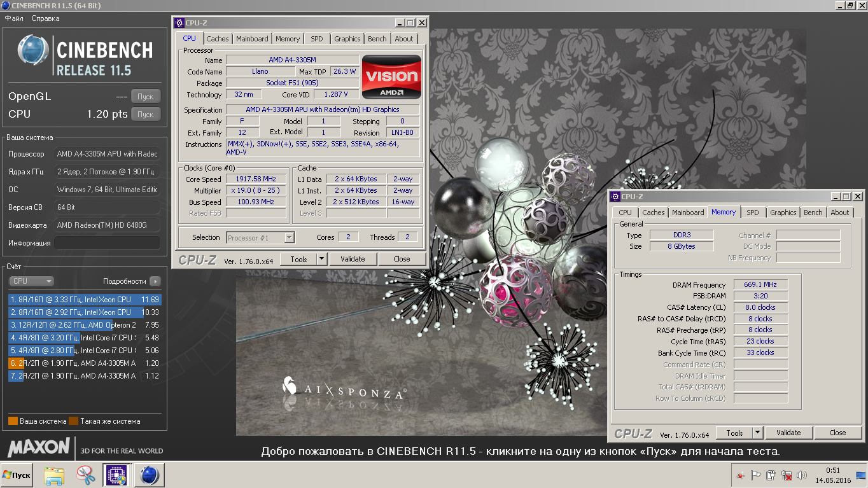Click the Информация input field
868x488 pixels.
point(107,243)
